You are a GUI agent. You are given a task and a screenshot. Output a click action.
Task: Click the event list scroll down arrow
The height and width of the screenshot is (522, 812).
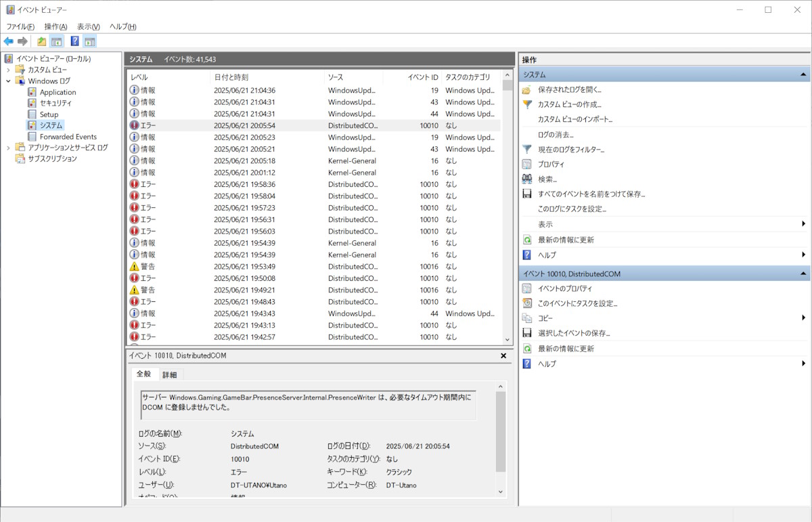click(507, 339)
